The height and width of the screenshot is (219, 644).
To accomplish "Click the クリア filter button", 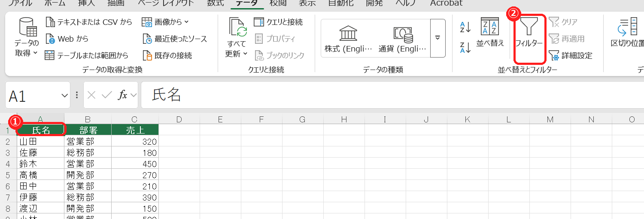I will 563,22.
